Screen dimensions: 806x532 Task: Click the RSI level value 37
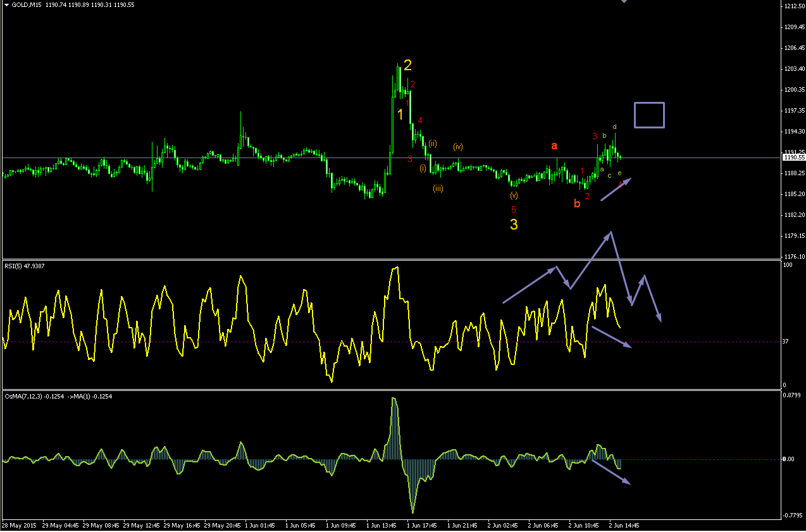(786, 342)
